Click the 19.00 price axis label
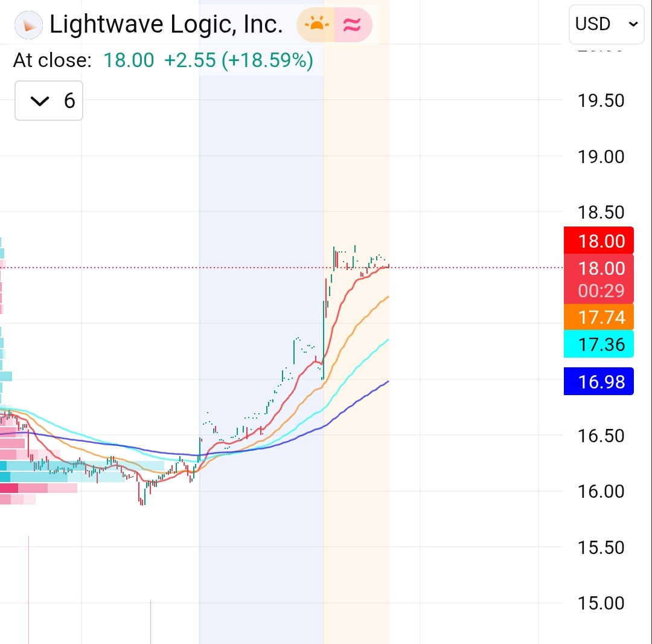Screen dimensions: 652x644 [x=601, y=156]
